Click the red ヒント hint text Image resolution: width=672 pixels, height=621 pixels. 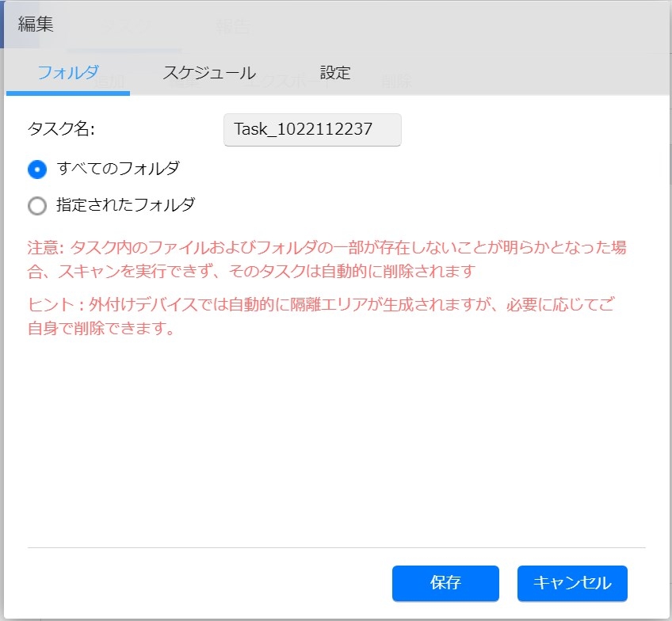320,316
